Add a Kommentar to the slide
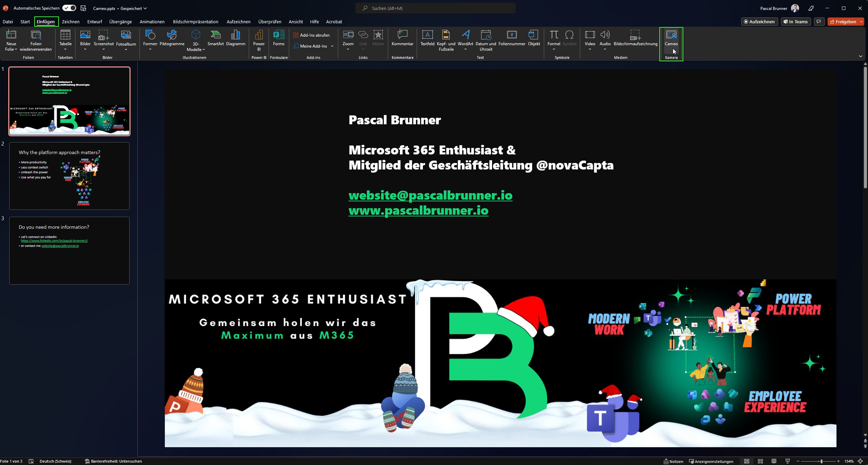The image size is (868, 465). pyautogui.click(x=402, y=38)
